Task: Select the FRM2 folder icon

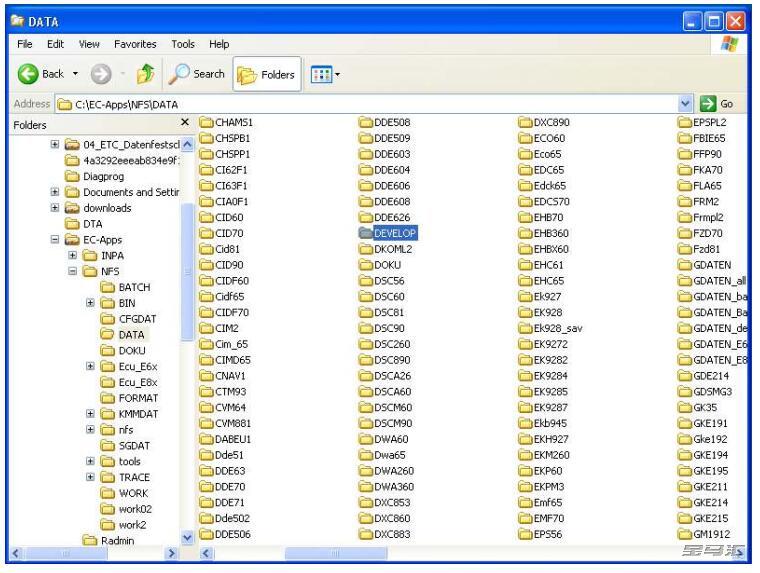Action: (x=685, y=201)
